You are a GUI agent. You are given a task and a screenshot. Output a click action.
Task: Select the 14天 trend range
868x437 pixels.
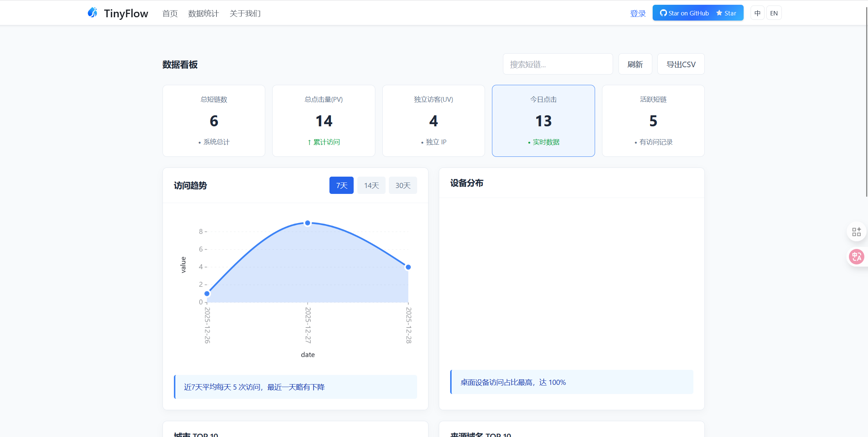[x=371, y=185]
